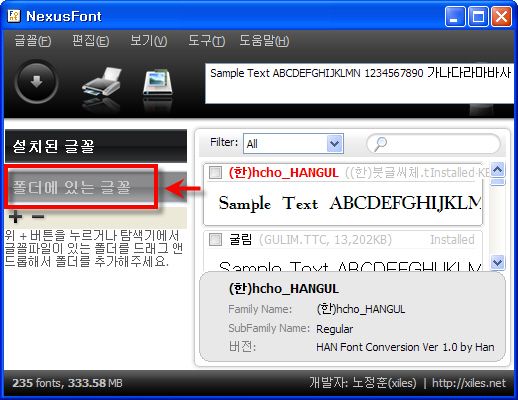Open the http://xiles.net link
This screenshot has width=518, height=400.
click(469, 383)
